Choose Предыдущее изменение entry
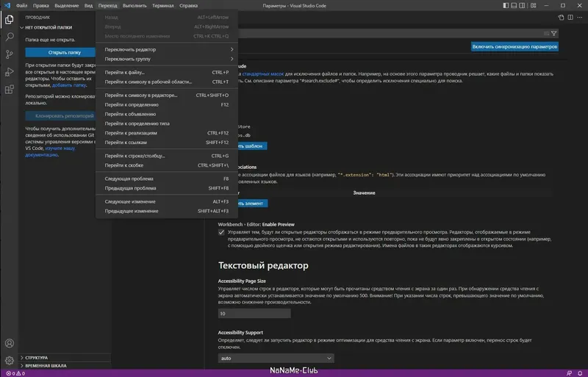 tap(167, 211)
